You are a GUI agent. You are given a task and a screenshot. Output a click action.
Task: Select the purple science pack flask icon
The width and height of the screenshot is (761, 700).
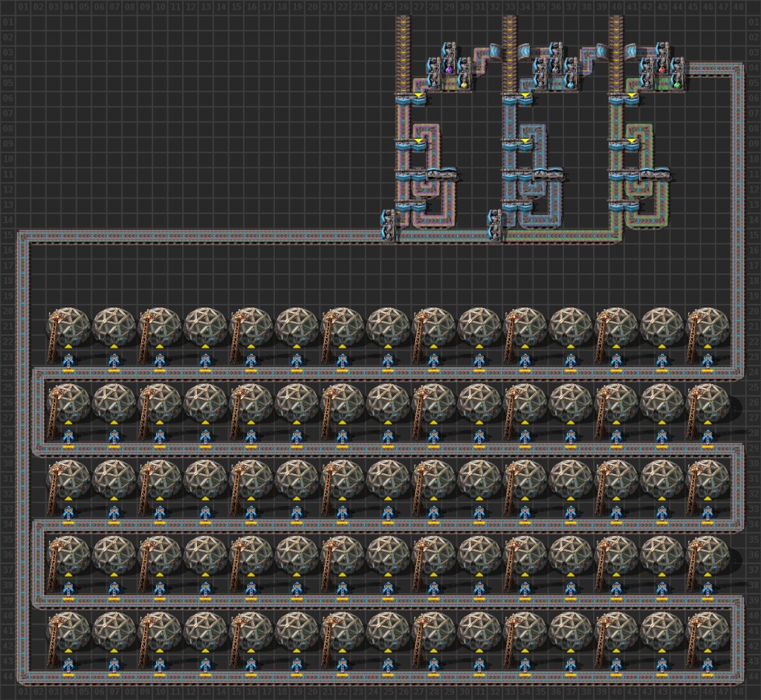click(x=449, y=69)
